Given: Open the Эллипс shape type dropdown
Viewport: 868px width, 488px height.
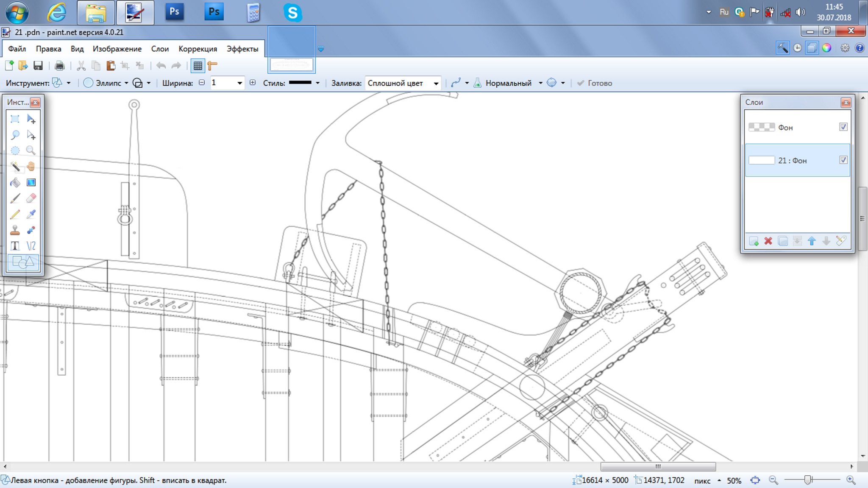Looking at the screenshot, I should (x=106, y=83).
